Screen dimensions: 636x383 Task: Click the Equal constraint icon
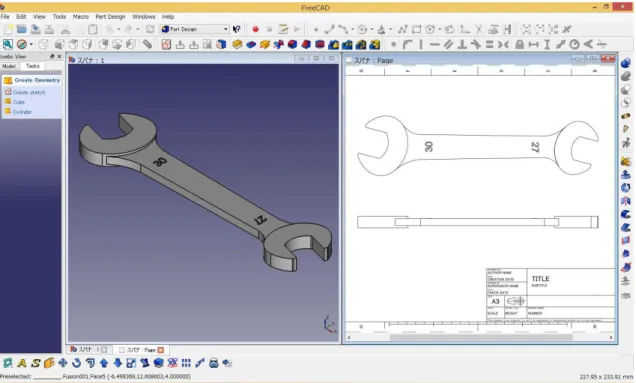pos(490,44)
